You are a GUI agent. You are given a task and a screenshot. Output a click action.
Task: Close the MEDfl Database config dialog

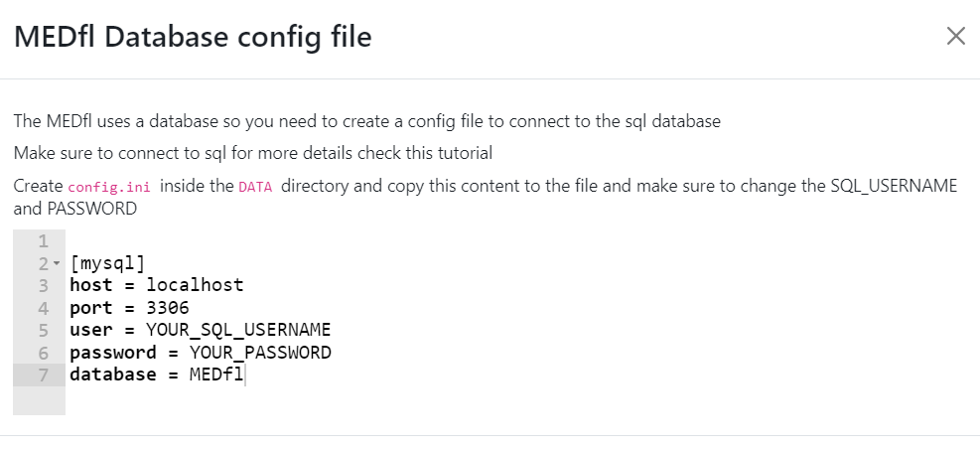point(955,37)
